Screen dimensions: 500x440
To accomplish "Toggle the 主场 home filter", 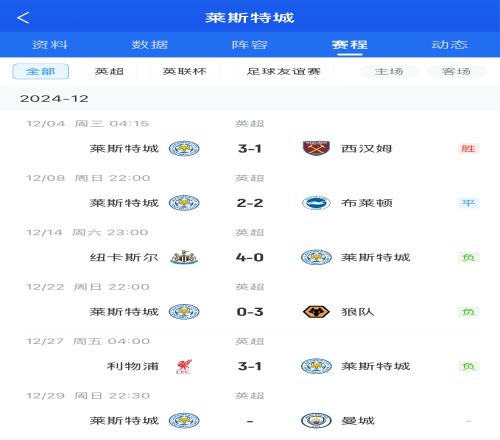I will [389, 71].
